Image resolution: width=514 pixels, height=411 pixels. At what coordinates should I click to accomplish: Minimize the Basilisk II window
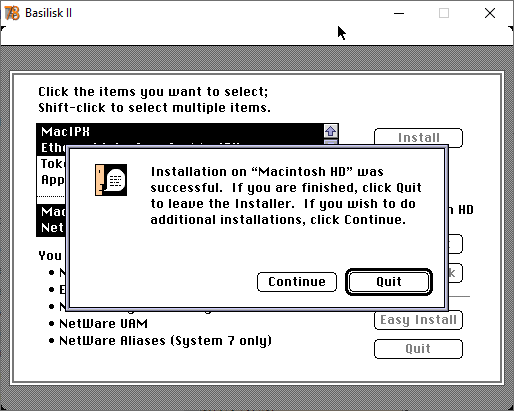pyautogui.click(x=399, y=13)
